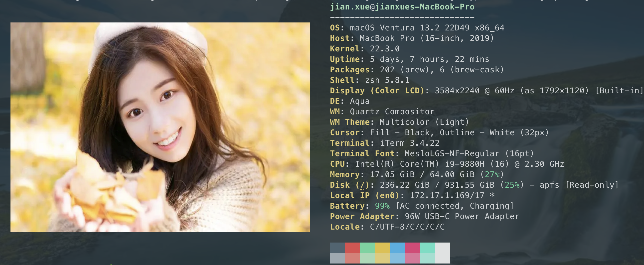Choose the pale yellow swatch in the bottom row
The image size is (644, 265).
[x=382, y=258]
